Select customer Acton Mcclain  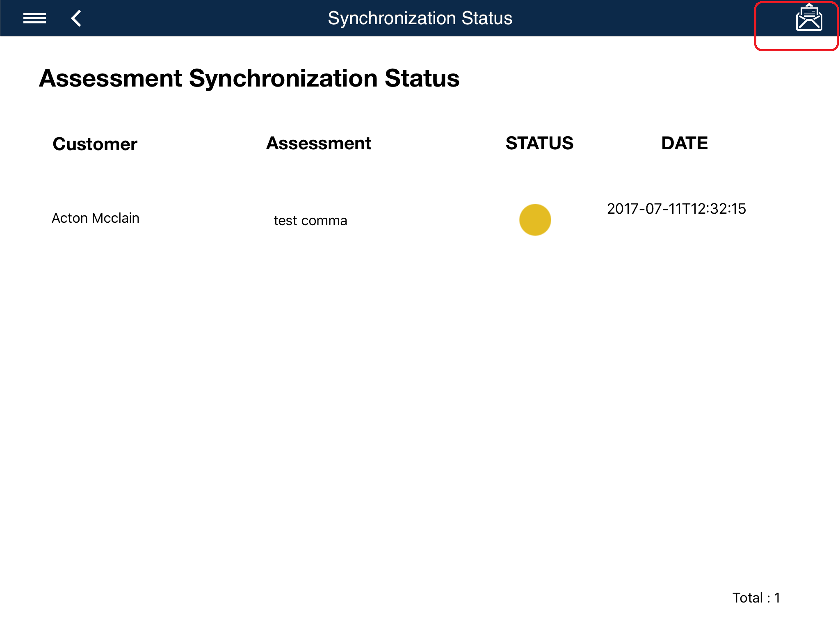point(96,218)
